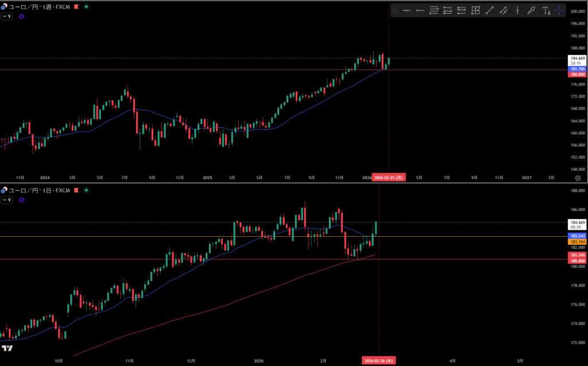588x366 pixels.
Task: Click the daily chart's green market status dot
Action: point(86,190)
